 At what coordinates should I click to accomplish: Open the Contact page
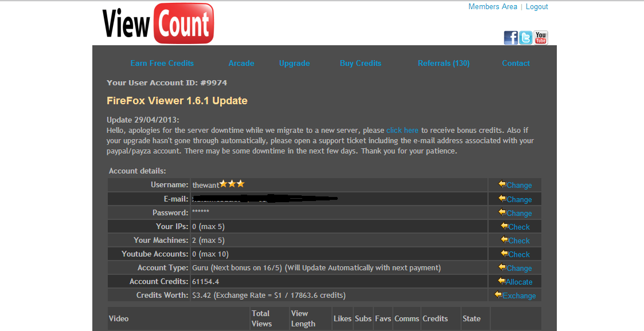[x=516, y=63]
